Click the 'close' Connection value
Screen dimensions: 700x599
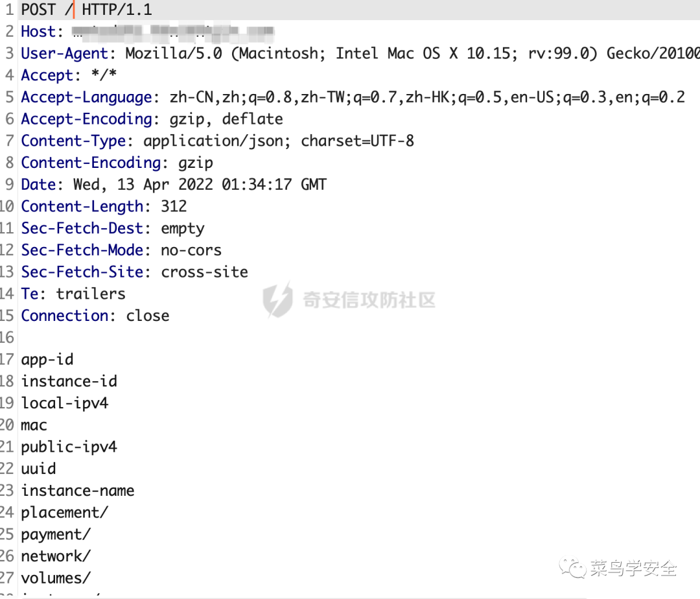[x=148, y=316]
